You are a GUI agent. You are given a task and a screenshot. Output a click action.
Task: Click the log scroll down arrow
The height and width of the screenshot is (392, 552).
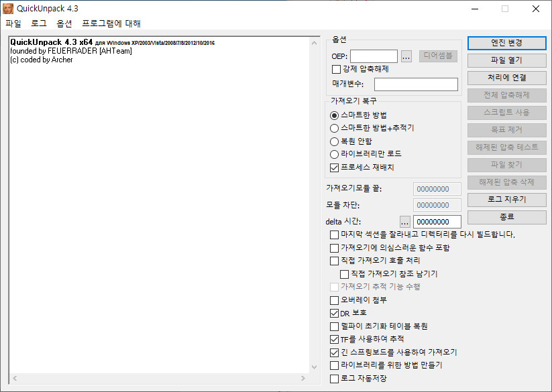tap(314, 367)
